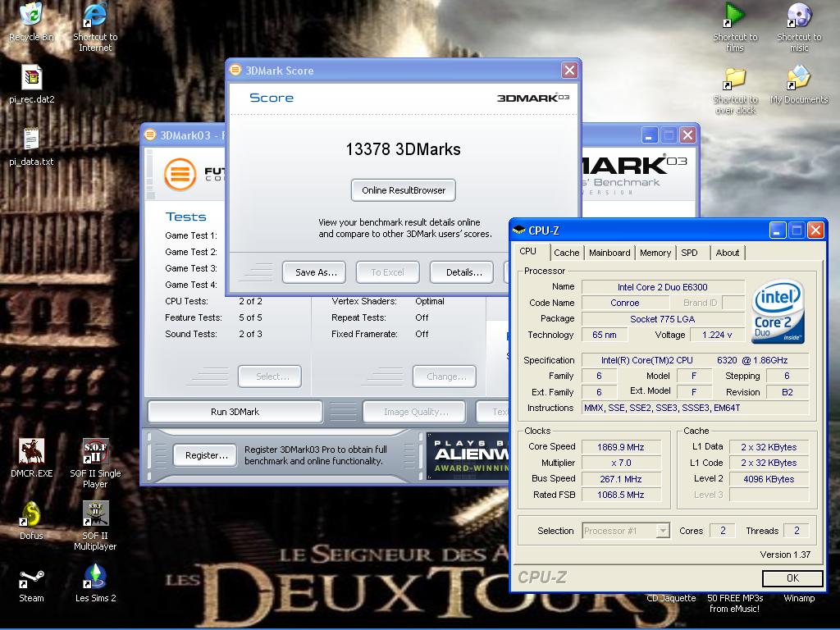Click the Voltage value 1.224 v

(x=717, y=335)
